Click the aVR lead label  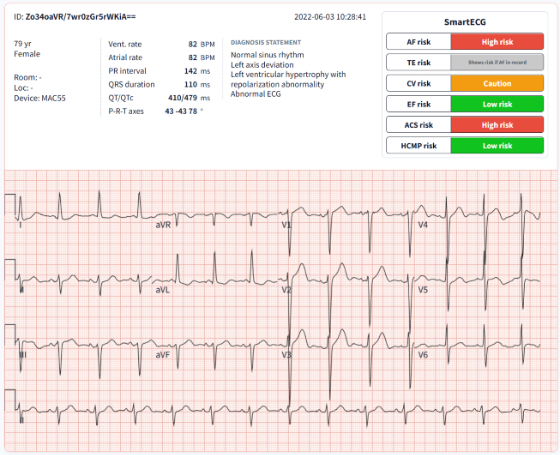163,225
